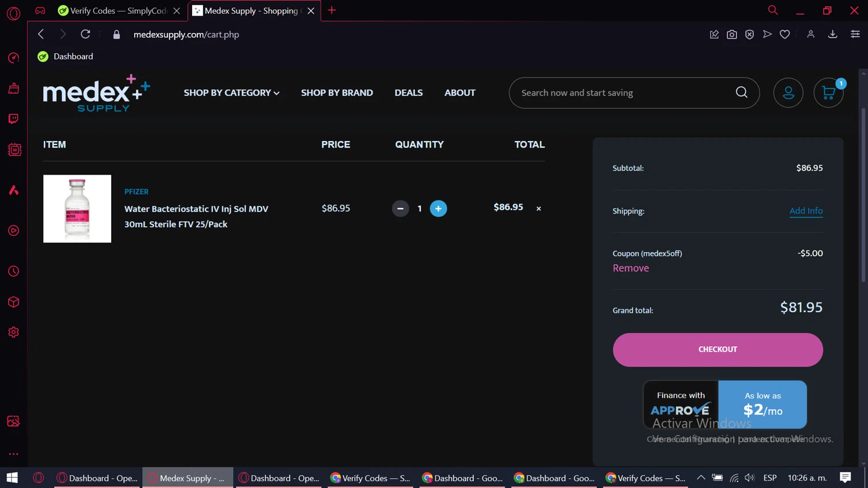The image size is (868, 488).
Task: Show hidden system tray icons
Action: [701, 478]
